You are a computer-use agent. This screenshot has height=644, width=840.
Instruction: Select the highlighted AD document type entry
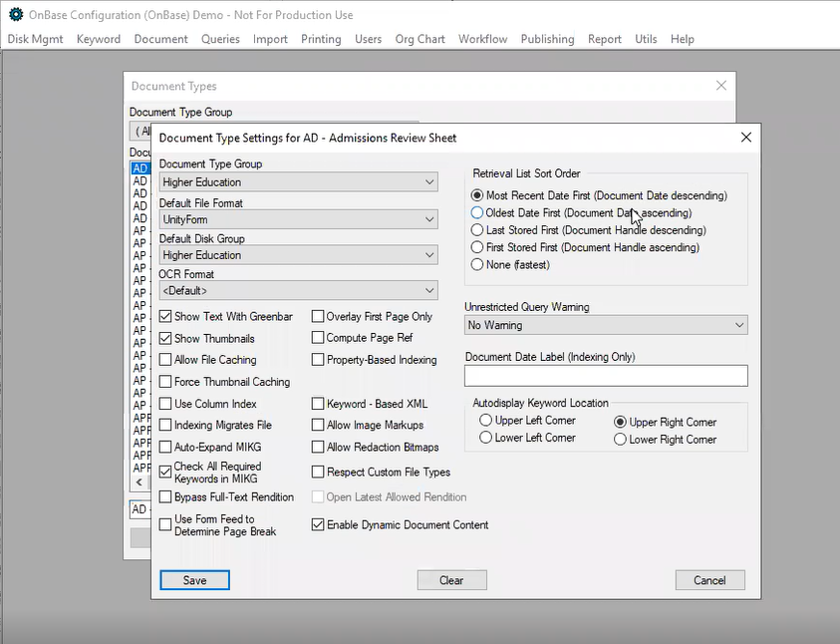[x=140, y=167]
